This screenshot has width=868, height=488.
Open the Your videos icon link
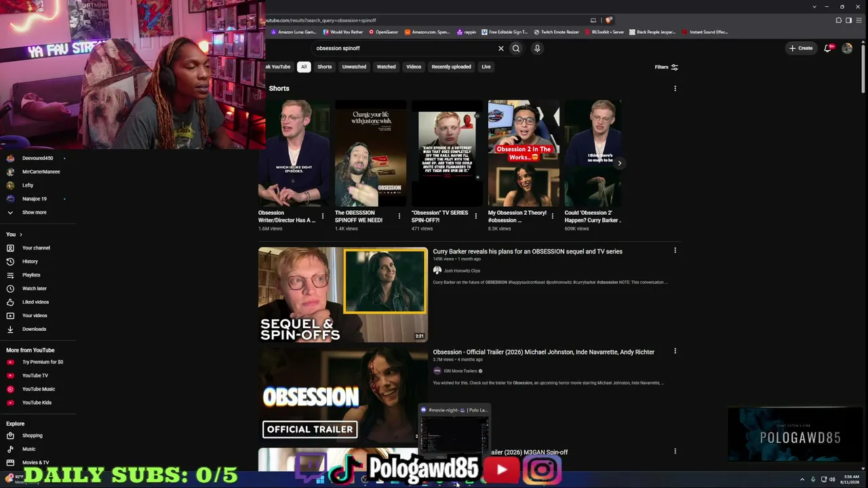10,316
